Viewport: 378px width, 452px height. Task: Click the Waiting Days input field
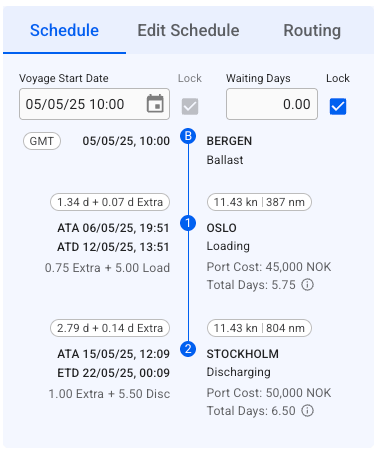272,104
